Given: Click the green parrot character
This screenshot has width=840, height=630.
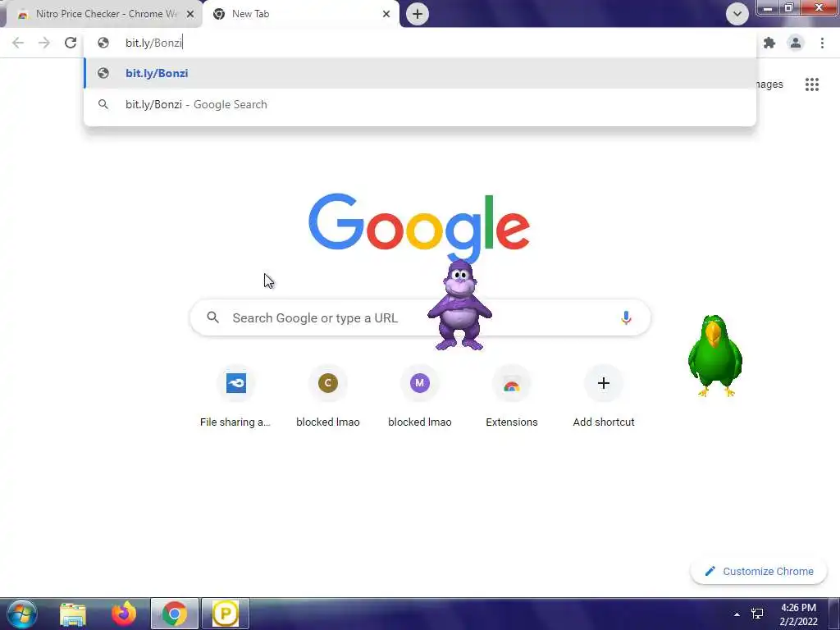Looking at the screenshot, I should point(714,356).
